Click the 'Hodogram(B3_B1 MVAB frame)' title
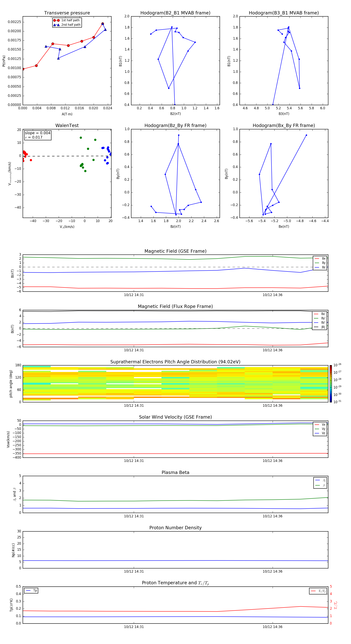This screenshot has width=351, height=644. click(284, 13)
